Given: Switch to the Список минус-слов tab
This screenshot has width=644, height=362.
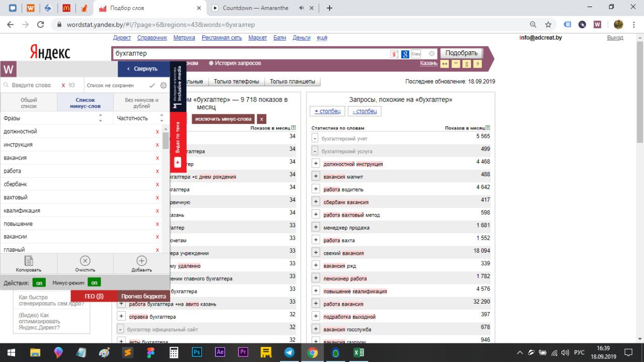Looking at the screenshot, I should coord(85,103).
